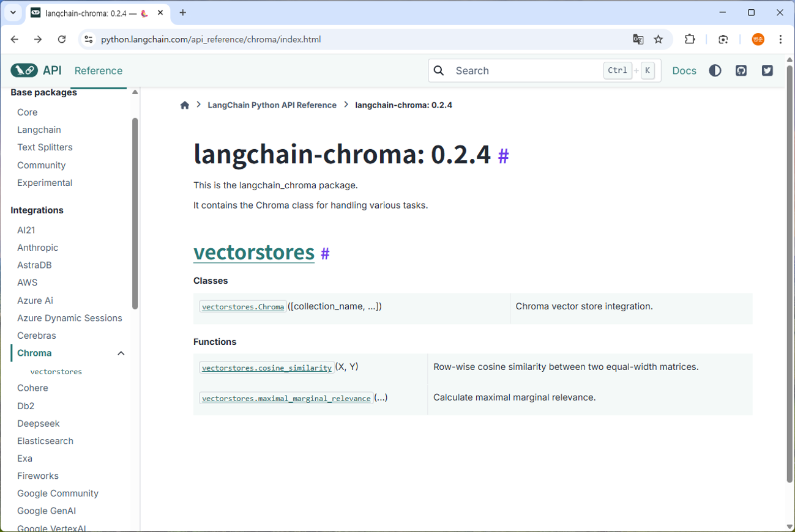
Task: Click the sidebar scroll-up arrow
Action: pos(135,92)
